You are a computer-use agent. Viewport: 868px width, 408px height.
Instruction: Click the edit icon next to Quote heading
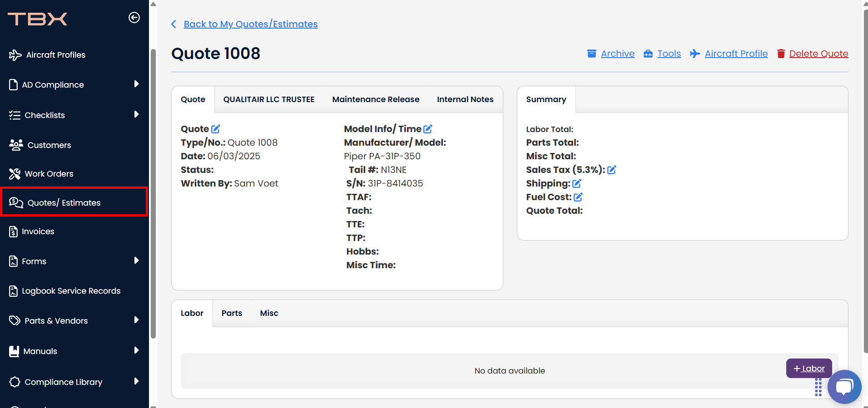pyautogui.click(x=216, y=129)
